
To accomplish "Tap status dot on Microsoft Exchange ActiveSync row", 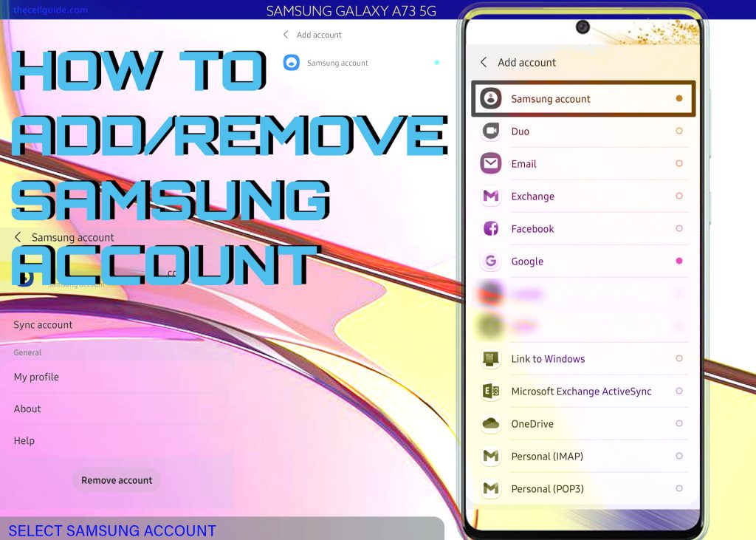I will [679, 391].
